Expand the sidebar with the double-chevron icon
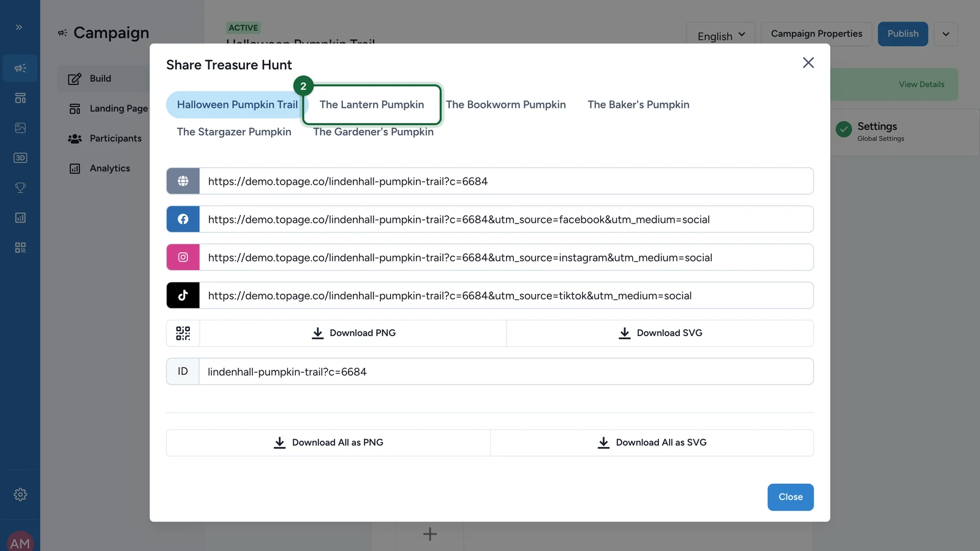The width and height of the screenshot is (980, 551). click(x=19, y=27)
